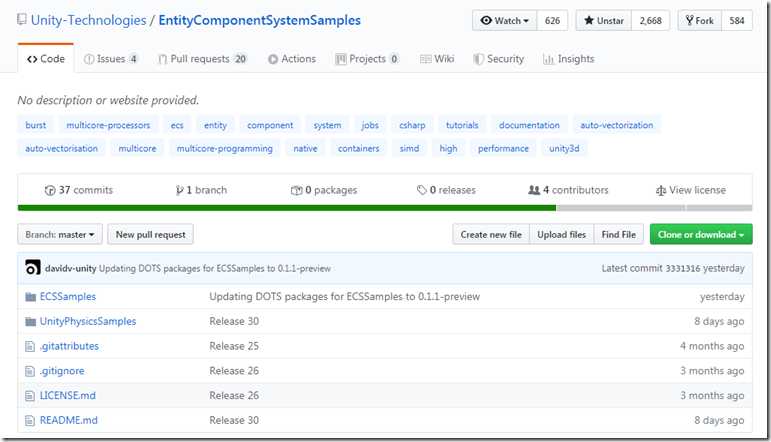The width and height of the screenshot is (771, 442).
Task: Click Find File
Action: coord(619,235)
